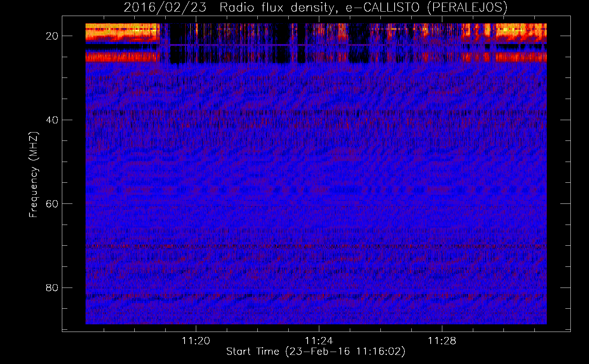Click the 11:28 time tick label
Screen dimensions: 589x364
442,341
